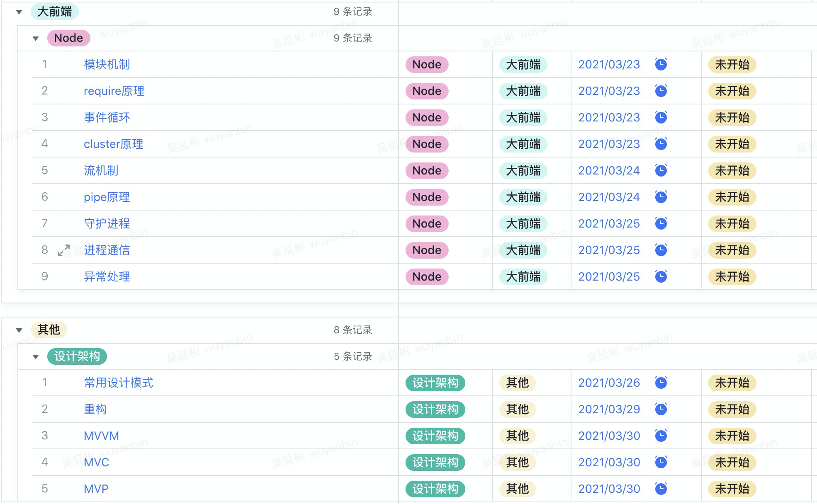This screenshot has width=817, height=504.
Task: Click the clock icon in the MVP row
Action: click(661, 489)
